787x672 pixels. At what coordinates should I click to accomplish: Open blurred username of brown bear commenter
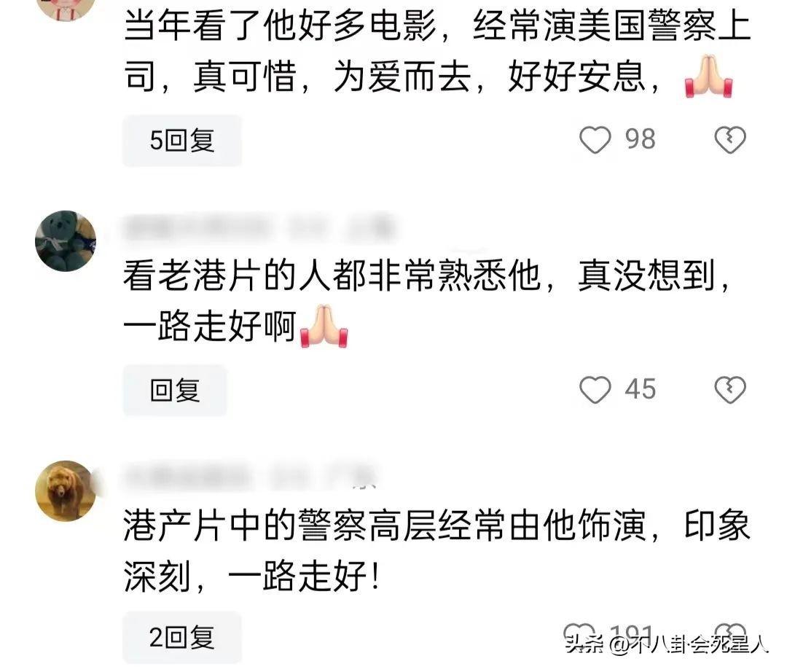pos(187,474)
